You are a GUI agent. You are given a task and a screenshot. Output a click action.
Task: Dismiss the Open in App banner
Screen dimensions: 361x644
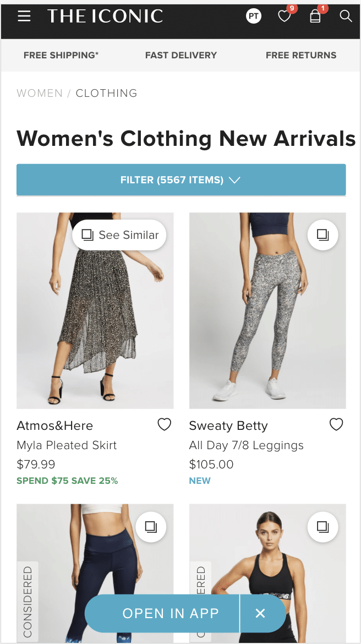[260, 613]
